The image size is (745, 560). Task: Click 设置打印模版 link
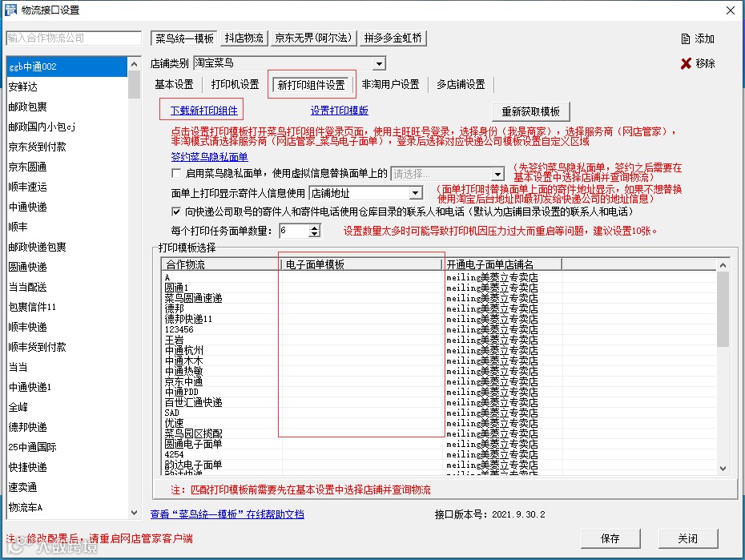[x=339, y=111]
